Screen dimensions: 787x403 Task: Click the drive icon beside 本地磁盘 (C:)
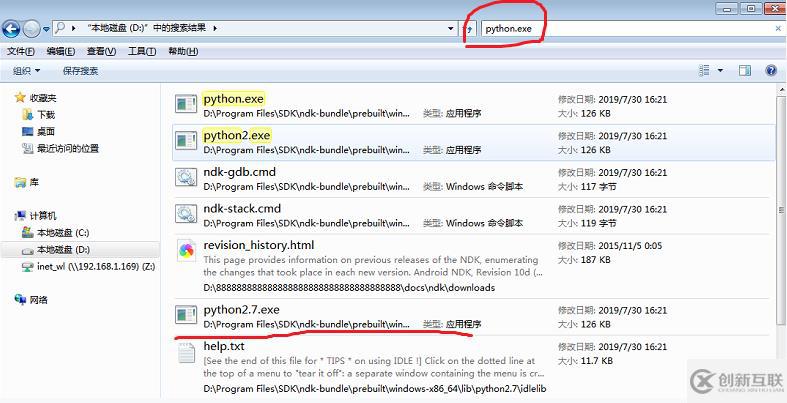pyautogui.click(x=28, y=233)
